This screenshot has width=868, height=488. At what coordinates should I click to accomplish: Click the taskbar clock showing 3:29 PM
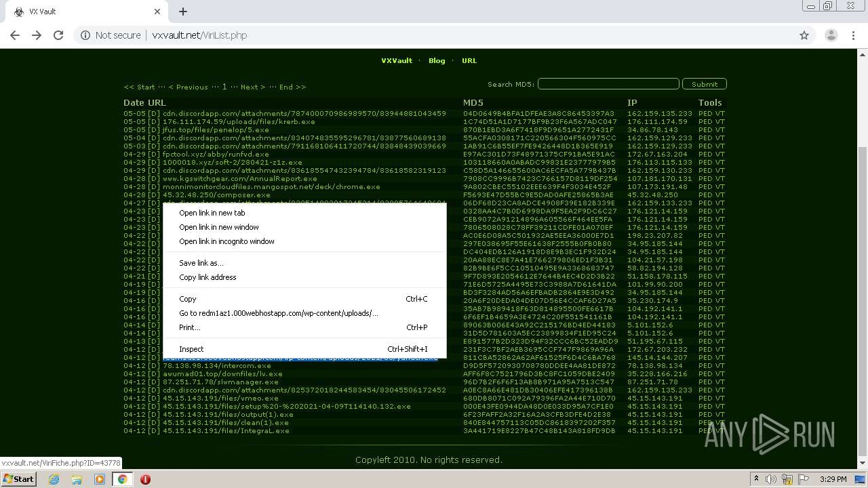pos(833,479)
